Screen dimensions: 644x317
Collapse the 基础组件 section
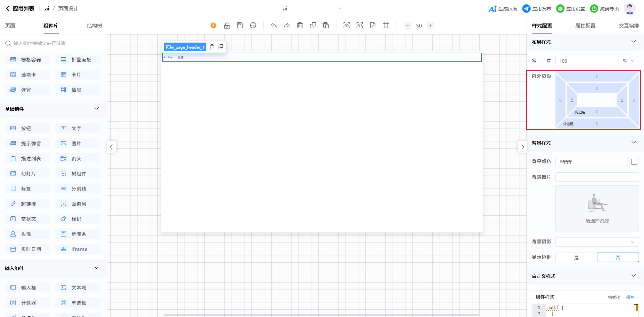(97, 109)
